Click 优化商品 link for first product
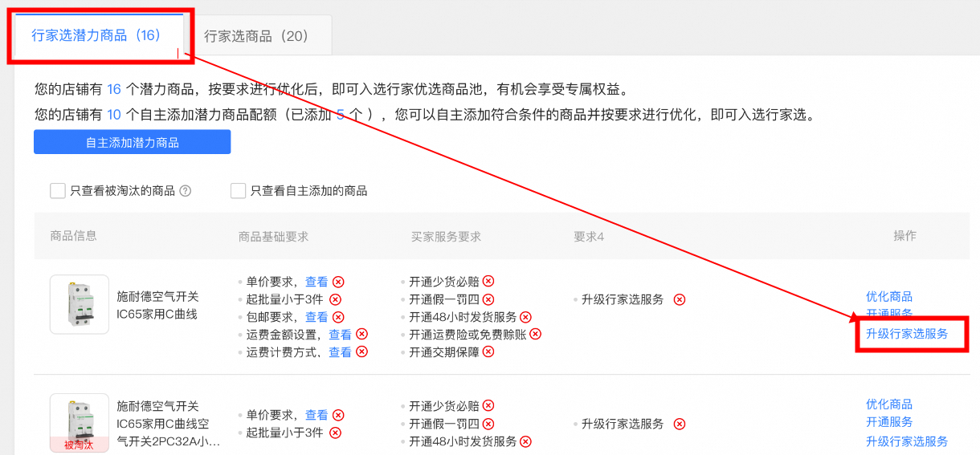 889,296
